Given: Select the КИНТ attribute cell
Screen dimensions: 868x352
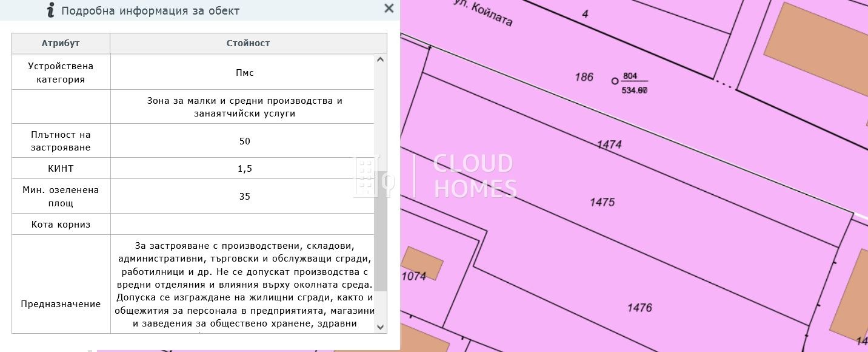Looking at the screenshot, I should 61,169.
